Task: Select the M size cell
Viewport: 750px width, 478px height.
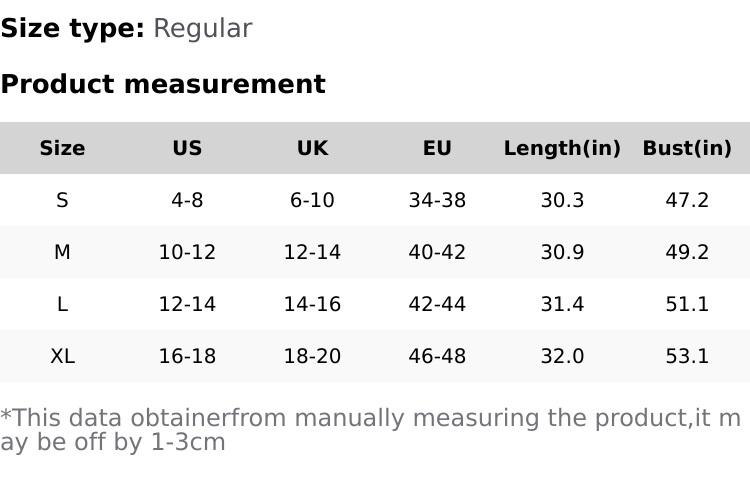Action: click(x=62, y=252)
